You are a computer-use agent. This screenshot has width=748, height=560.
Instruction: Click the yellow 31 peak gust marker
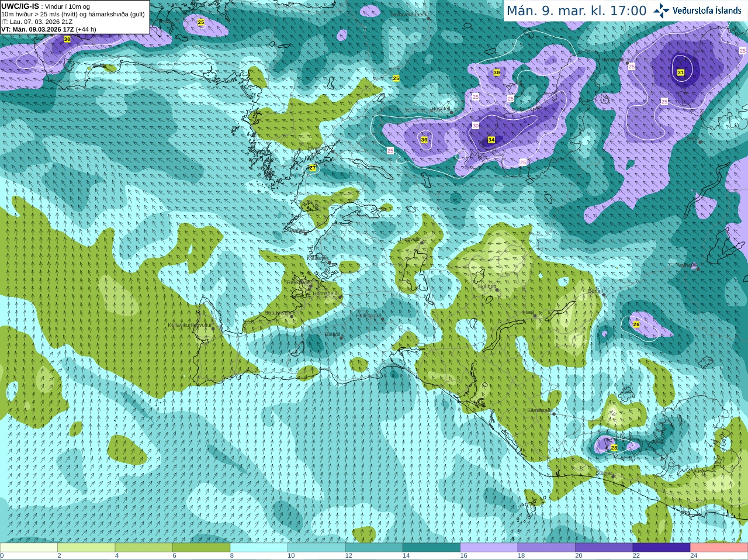[x=681, y=72]
